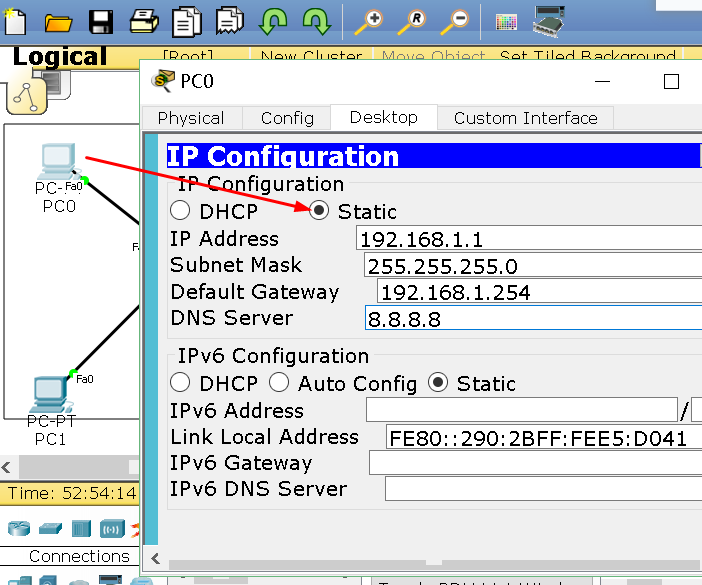702x585 pixels.
Task: Choose the Routers device category
Action: [x=19, y=529]
